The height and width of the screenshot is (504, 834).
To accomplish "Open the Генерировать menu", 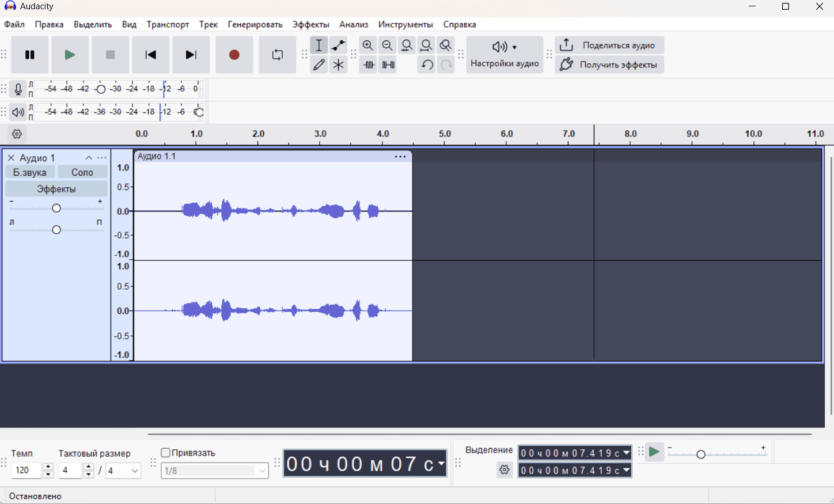I will pos(255,24).
